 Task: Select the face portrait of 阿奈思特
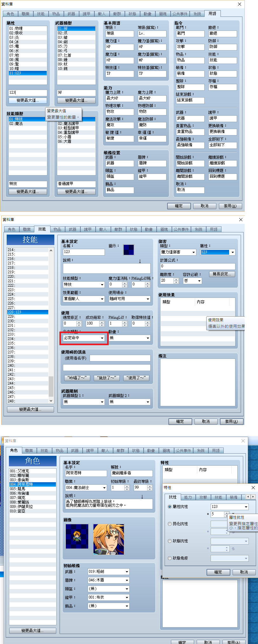(108, 539)
